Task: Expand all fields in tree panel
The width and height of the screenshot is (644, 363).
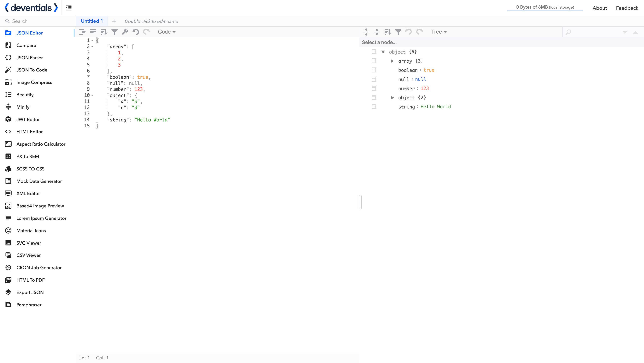Action: (x=366, y=32)
